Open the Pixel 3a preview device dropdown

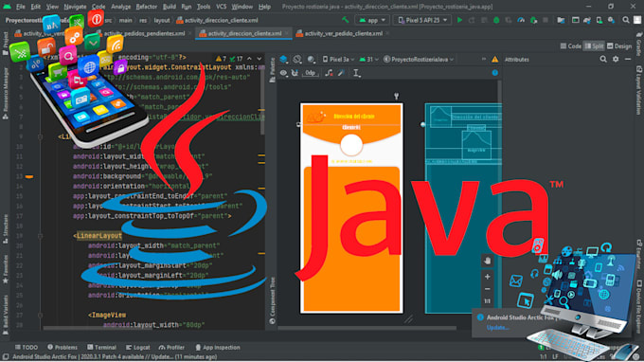click(x=338, y=59)
